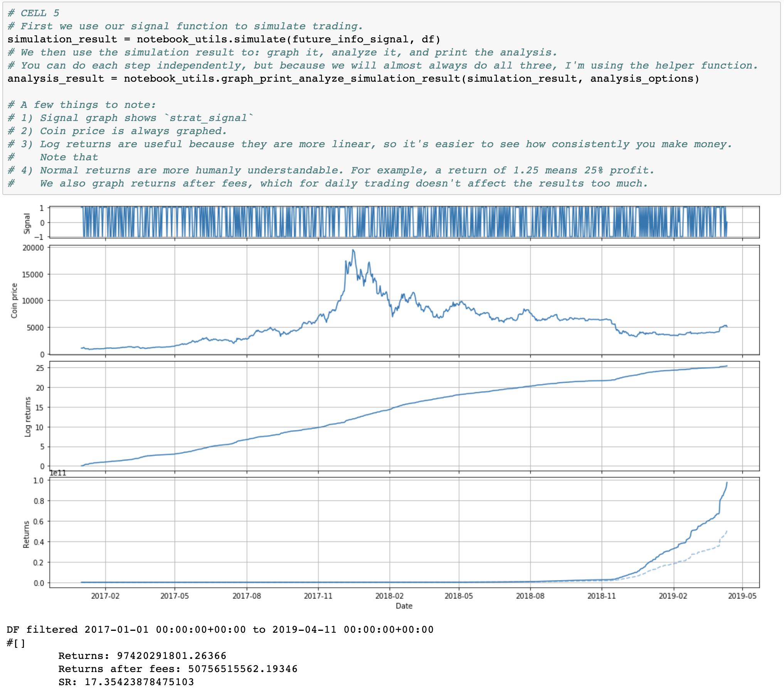Click the 'Log returns' y-axis label
Image resolution: width=784 pixels, height=689 pixels.
pyautogui.click(x=27, y=417)
